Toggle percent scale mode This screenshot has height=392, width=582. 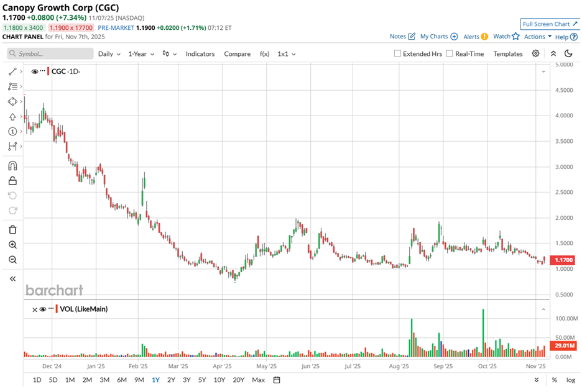click(554, 380)
